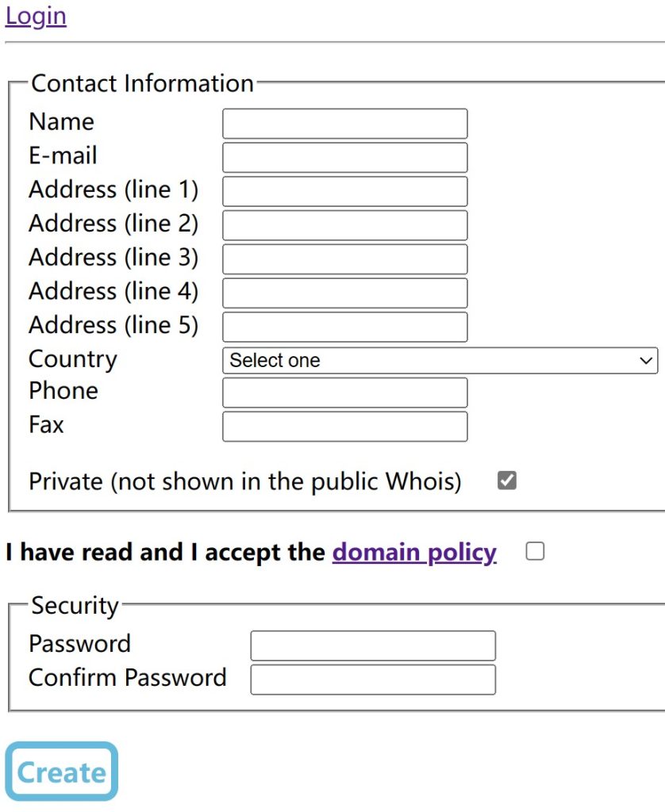The image size is (665, 812).
Task: Click the Address (line 1) field
Action: [344, 191]
